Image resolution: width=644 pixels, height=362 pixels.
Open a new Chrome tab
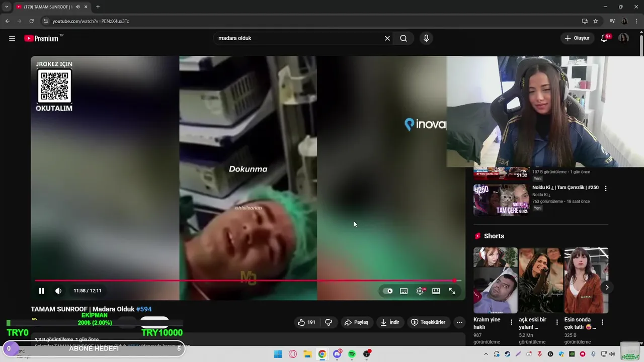coord(98,7)
